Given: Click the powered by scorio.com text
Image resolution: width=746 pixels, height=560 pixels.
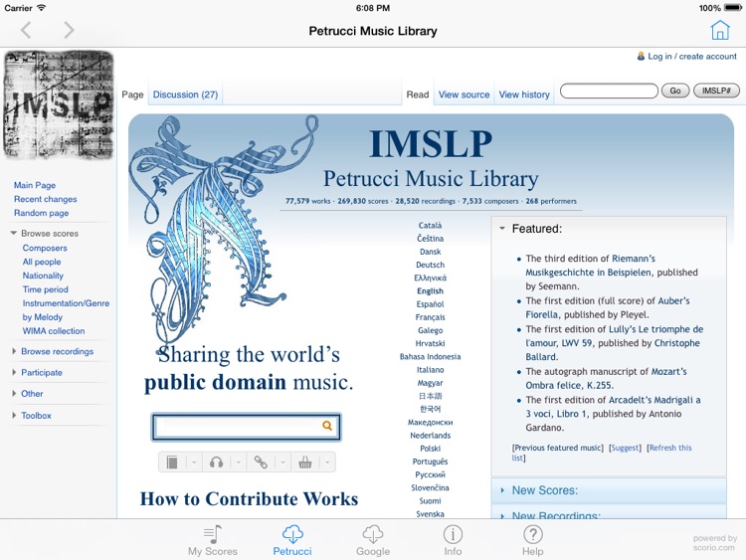Looking at the screenshot, I should coord(714,543).
